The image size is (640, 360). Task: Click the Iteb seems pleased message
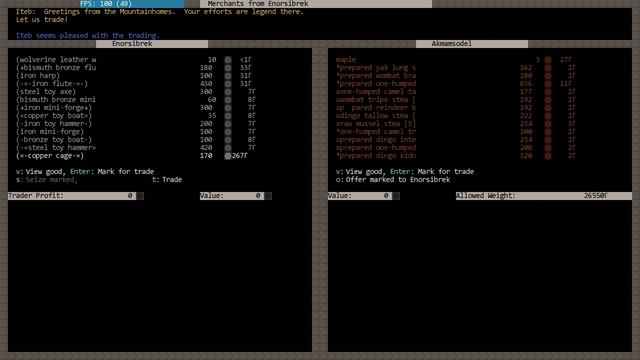point(88,36)
